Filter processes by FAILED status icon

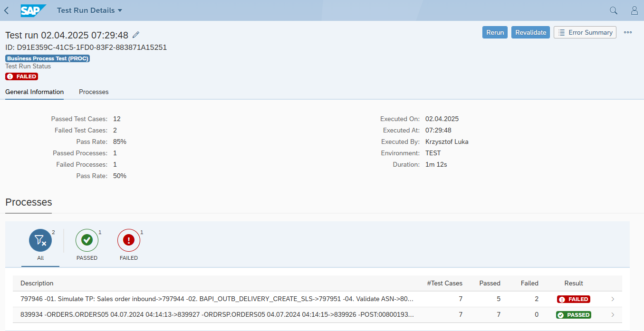pyautogui.click(x=129, y=240)
